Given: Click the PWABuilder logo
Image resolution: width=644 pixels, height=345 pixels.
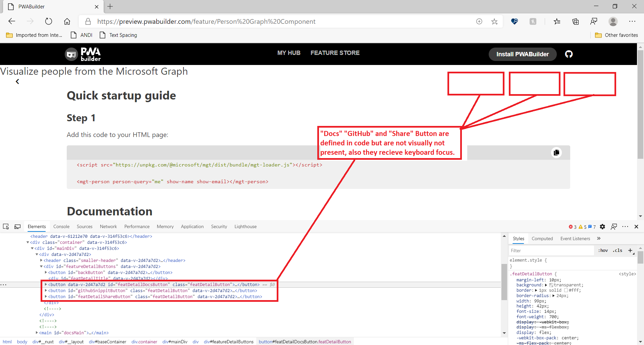Looking at the screenshot, I should point(83,54).
